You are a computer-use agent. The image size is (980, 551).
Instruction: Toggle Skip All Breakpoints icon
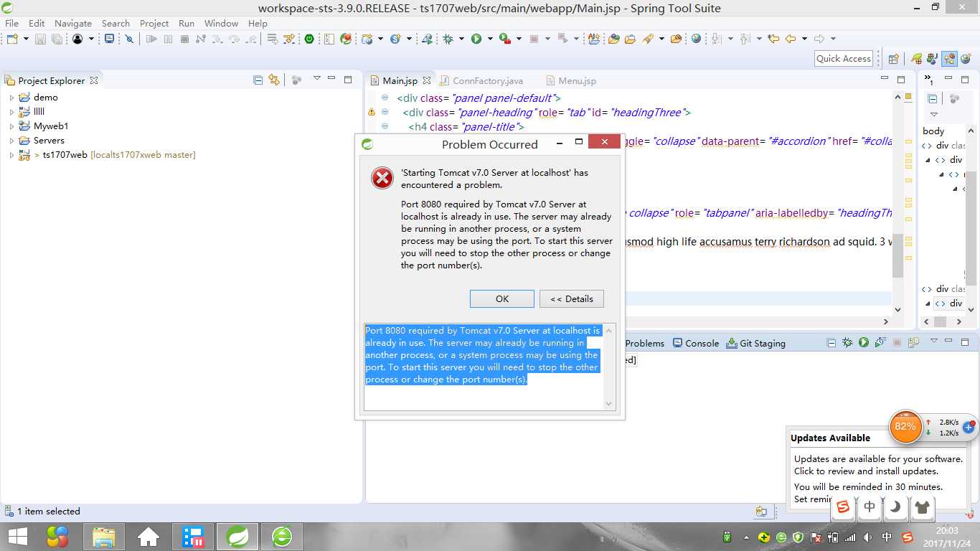pos(129,39)
